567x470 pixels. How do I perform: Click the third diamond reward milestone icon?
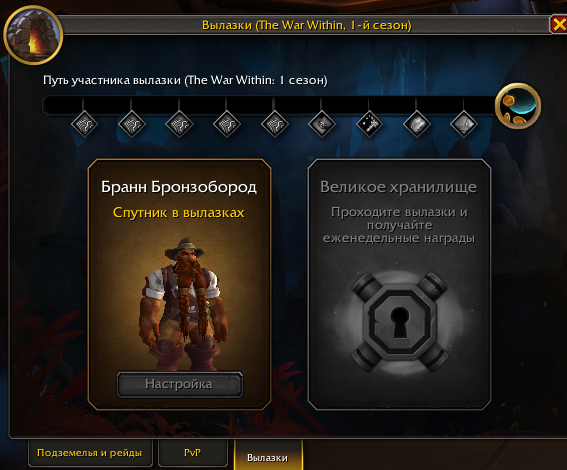click(x=179, y=124)
